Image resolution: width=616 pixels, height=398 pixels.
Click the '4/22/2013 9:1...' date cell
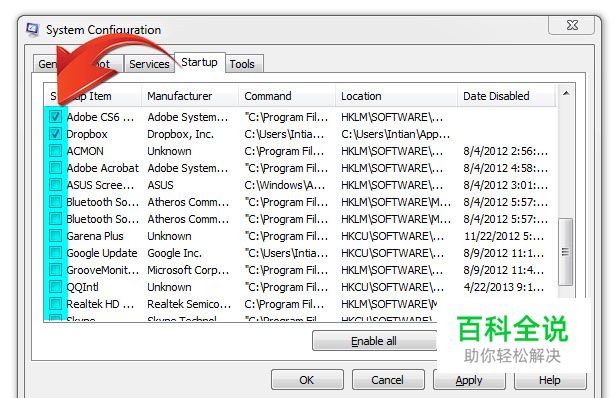coord(504,287)
